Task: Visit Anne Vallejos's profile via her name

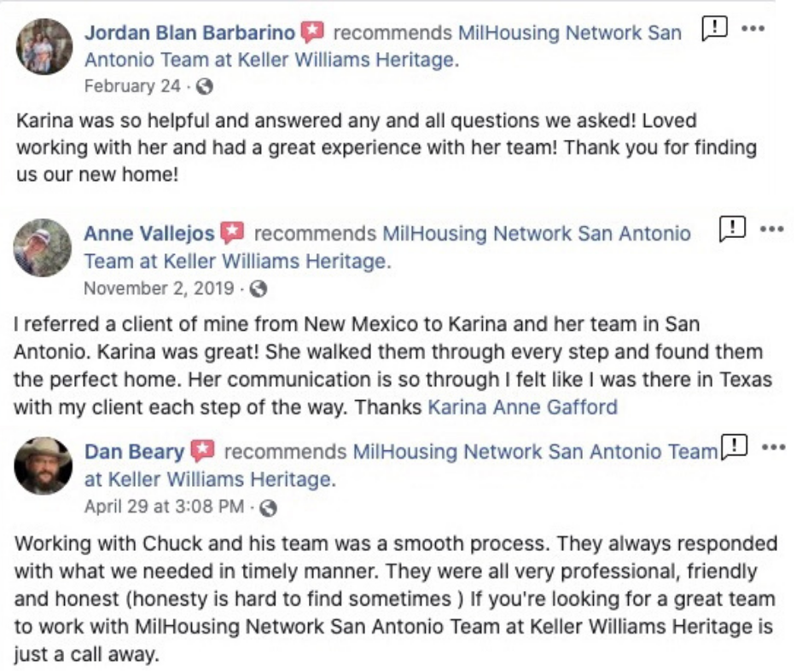Action: (148, 233)
